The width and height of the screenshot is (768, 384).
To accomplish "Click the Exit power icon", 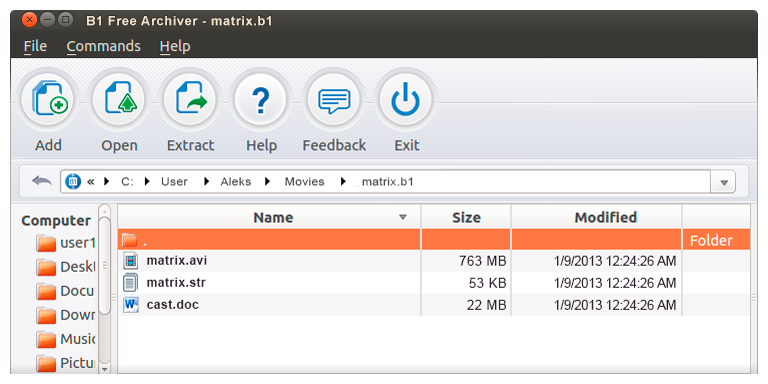I will (x=406, y=100).
